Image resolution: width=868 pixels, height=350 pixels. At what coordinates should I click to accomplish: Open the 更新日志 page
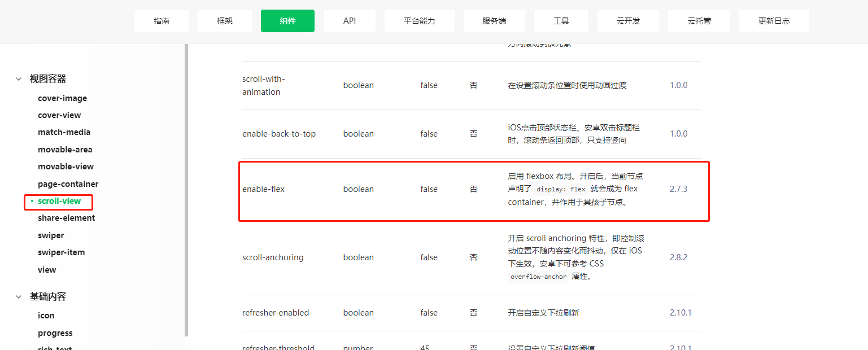(774, 20)
